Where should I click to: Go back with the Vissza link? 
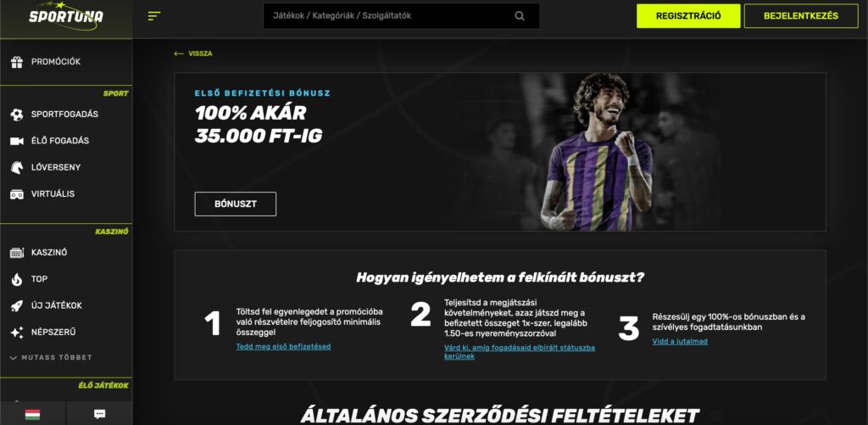click(x=193, y=53)
